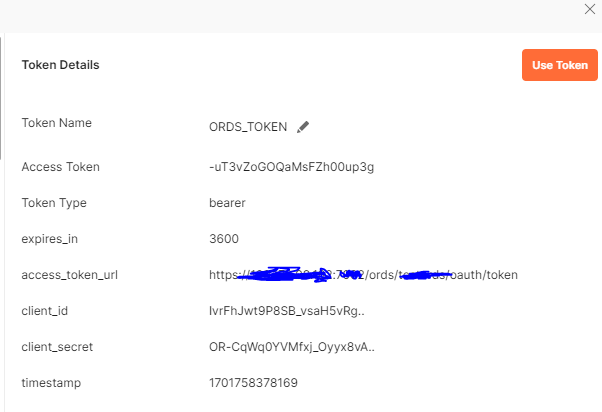Click the client_id value
This screenshot has width=602, height=412.
(x=287, y=311)
